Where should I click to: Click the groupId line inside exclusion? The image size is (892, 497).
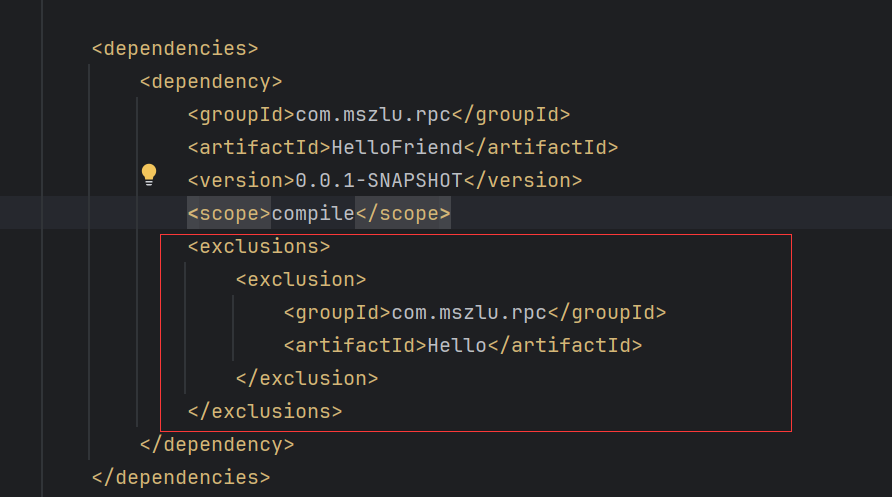(x=475, y=313)
